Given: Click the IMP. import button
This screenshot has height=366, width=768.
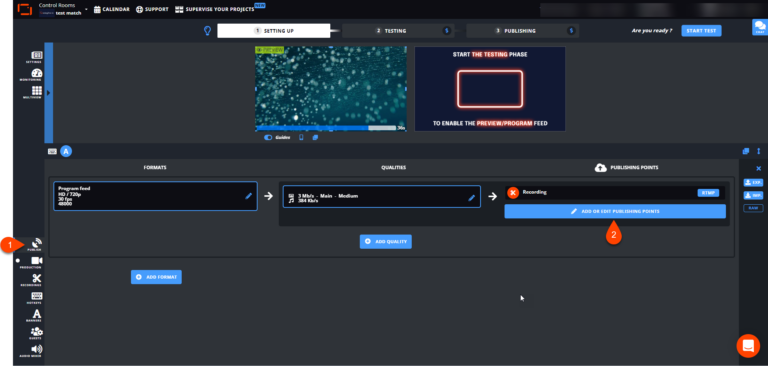Looking at the screenshot, I should pyautogui.click(x=753, y=195).
